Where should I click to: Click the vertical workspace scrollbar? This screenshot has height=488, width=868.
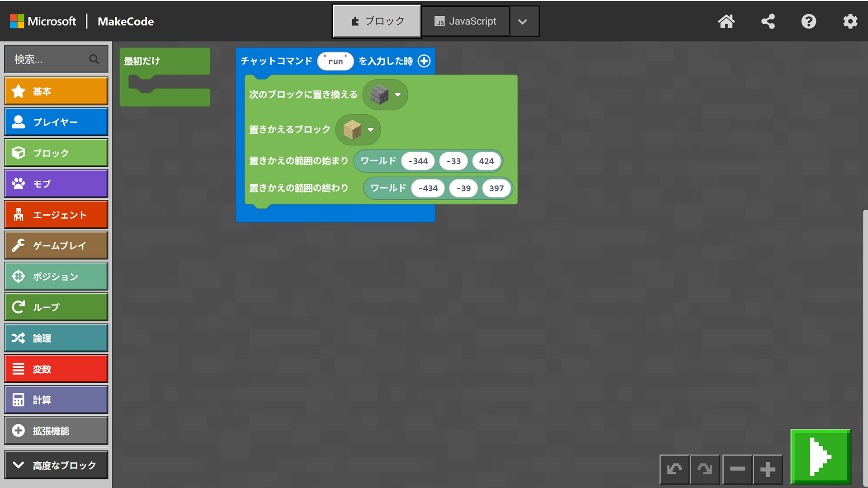(865, 348)
